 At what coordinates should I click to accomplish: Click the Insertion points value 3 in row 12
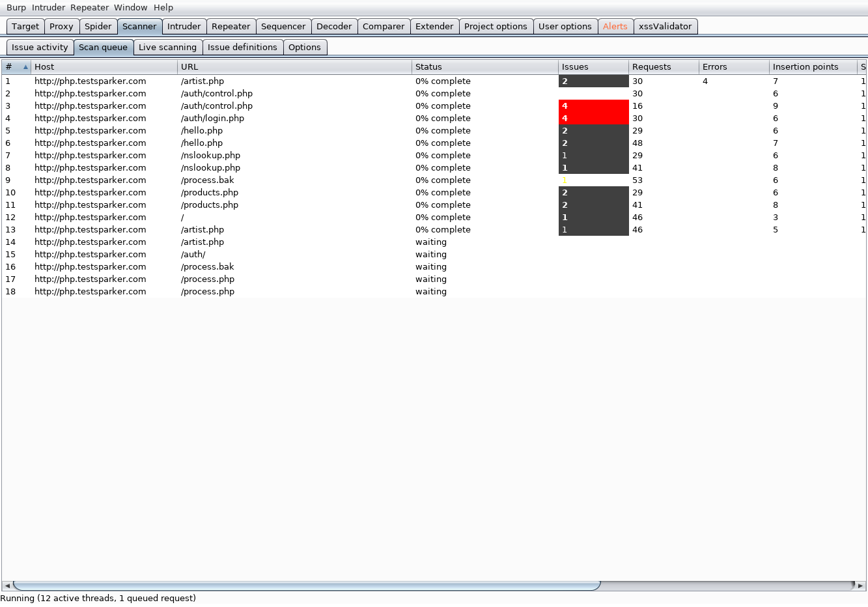(x=776, y=218)
